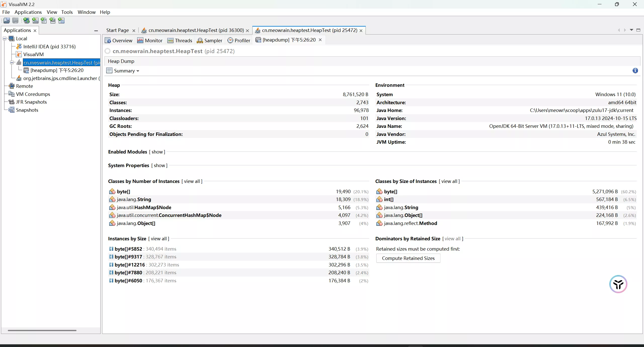
Task: Show the Enabled Modules list
Action: pyautogui.click(x=157, y=152)
